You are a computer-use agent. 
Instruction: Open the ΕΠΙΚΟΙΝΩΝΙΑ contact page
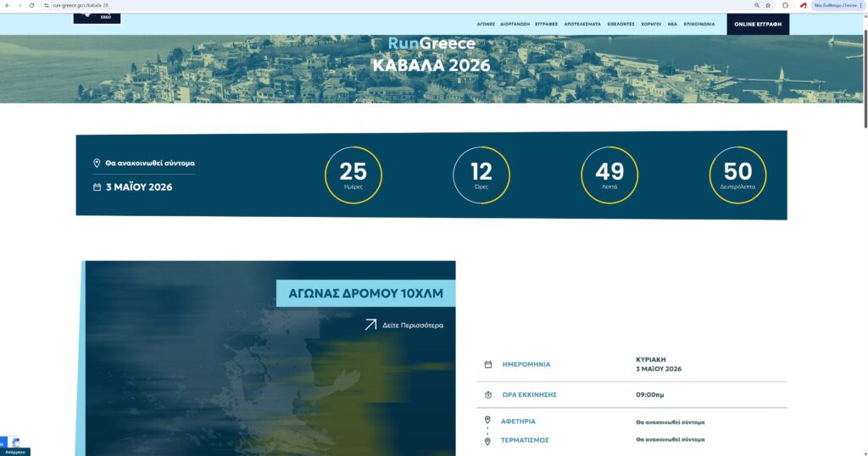pyautogui.click(x=699, y=25)
